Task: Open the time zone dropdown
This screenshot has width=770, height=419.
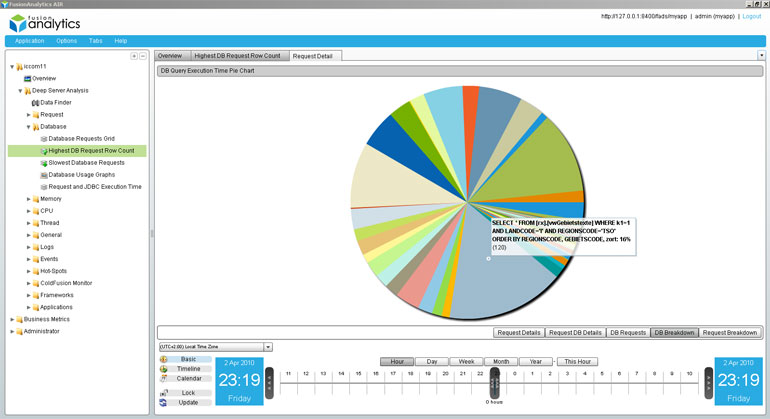Action: coord(268,347)
